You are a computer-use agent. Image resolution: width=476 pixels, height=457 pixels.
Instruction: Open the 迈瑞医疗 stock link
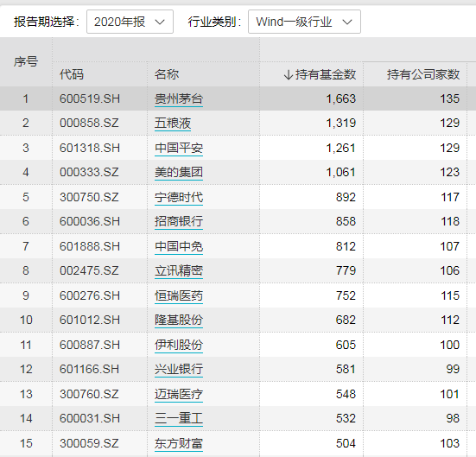tap(179, 394)
